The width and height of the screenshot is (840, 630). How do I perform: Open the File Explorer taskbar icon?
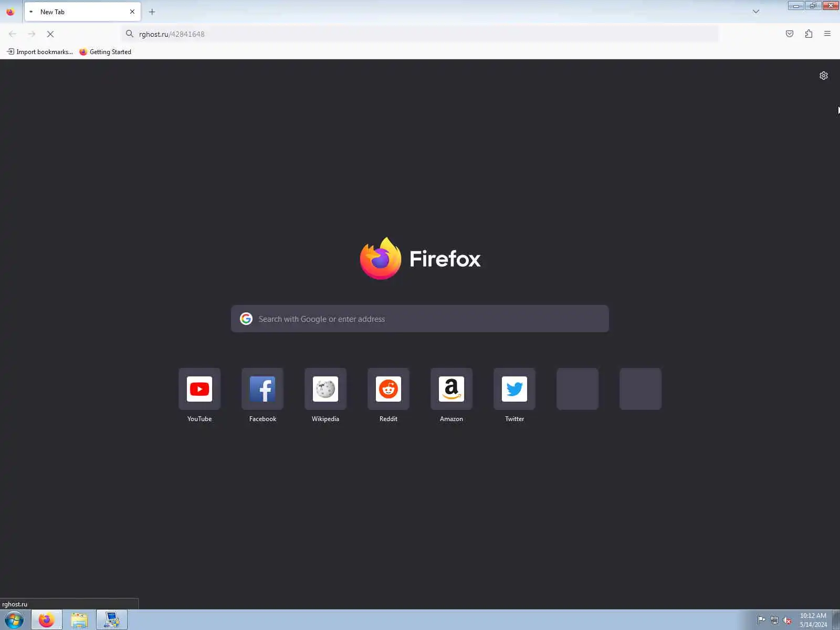coord(79,620)
